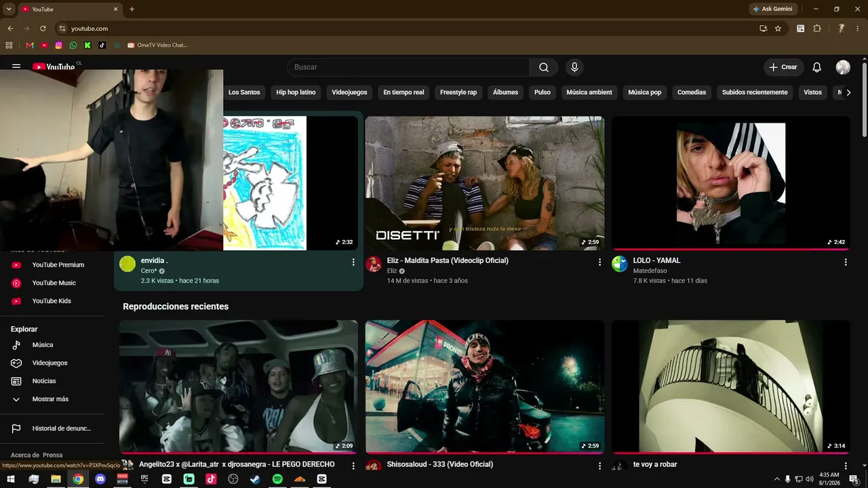Select the Hip hop latino chip
868x488 pixels.
tap(296, 92)
